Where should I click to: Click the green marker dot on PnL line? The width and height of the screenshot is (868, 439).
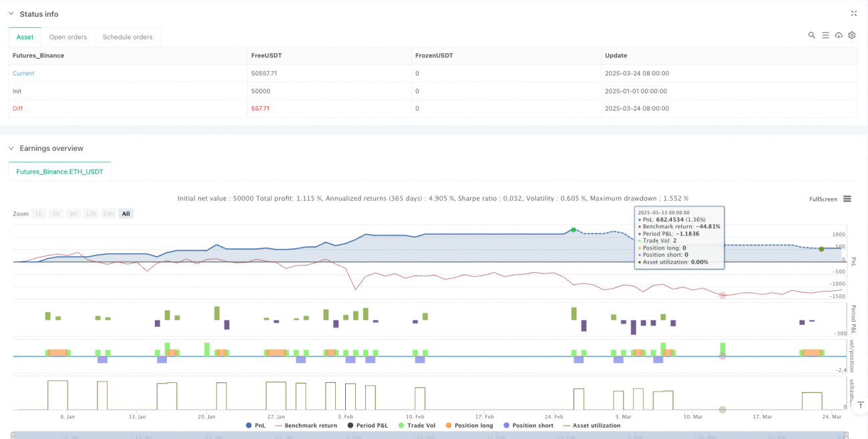pos(572,230)
